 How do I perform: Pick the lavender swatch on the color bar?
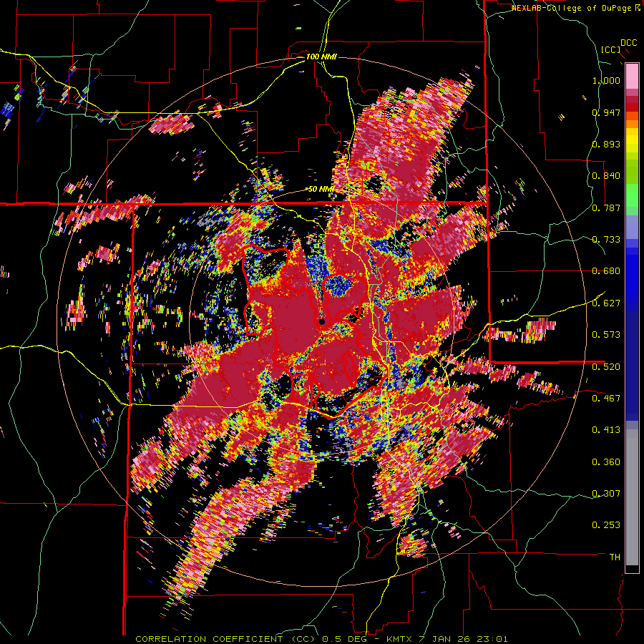click(632, 227)
